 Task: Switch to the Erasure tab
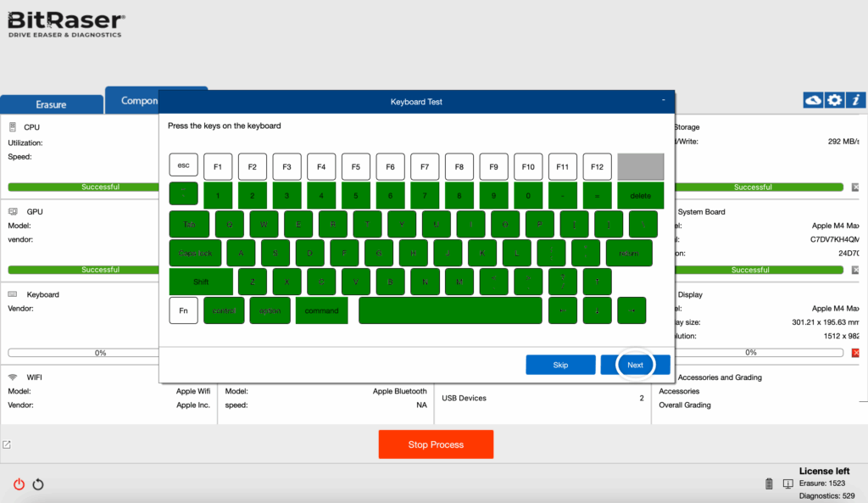pos(51,104)
